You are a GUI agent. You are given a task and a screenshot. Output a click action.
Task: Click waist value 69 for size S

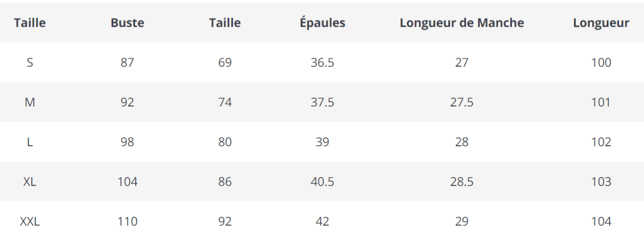(x=225, y=62)
